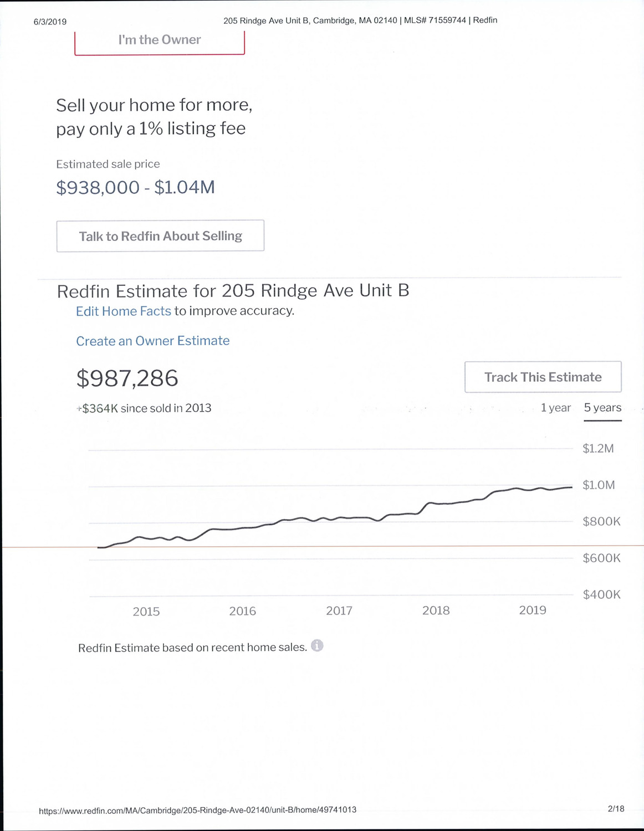
Task: Click the info icon beside recent home sales
Action: (x=317, y=646)
